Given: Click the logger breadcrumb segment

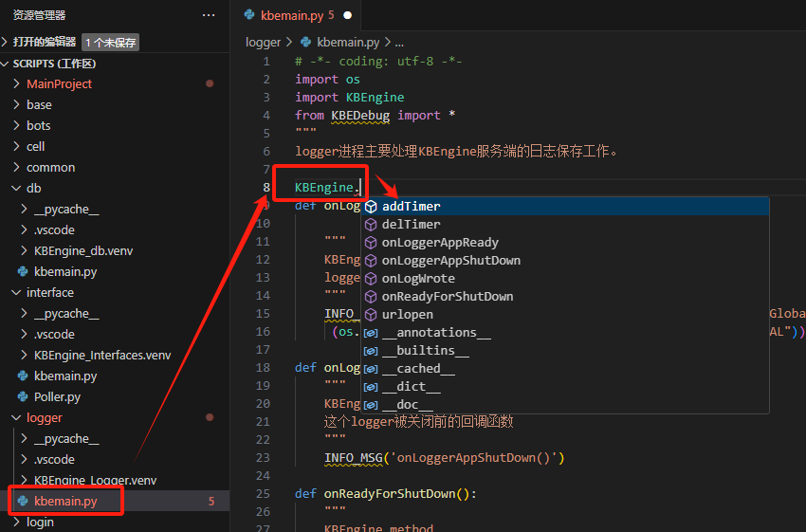Looking at the screenshot, I should 264,42.
